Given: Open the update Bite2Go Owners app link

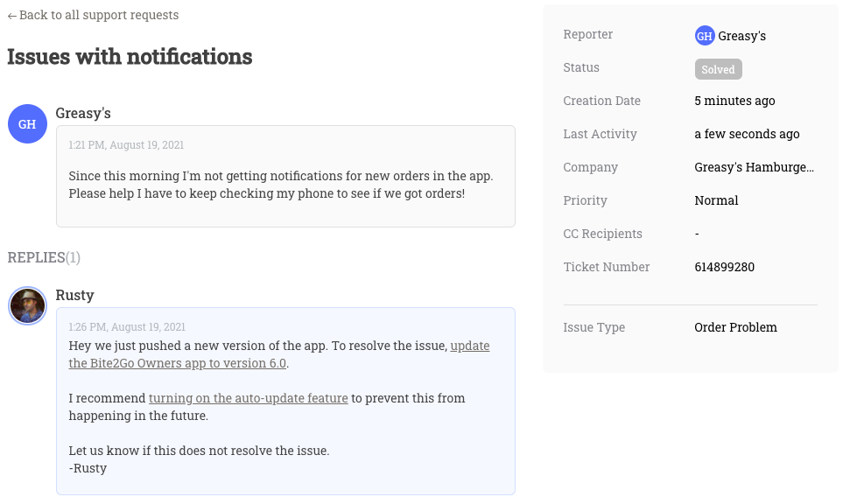Looking at the screenshot, I should [x=279, y=354].
